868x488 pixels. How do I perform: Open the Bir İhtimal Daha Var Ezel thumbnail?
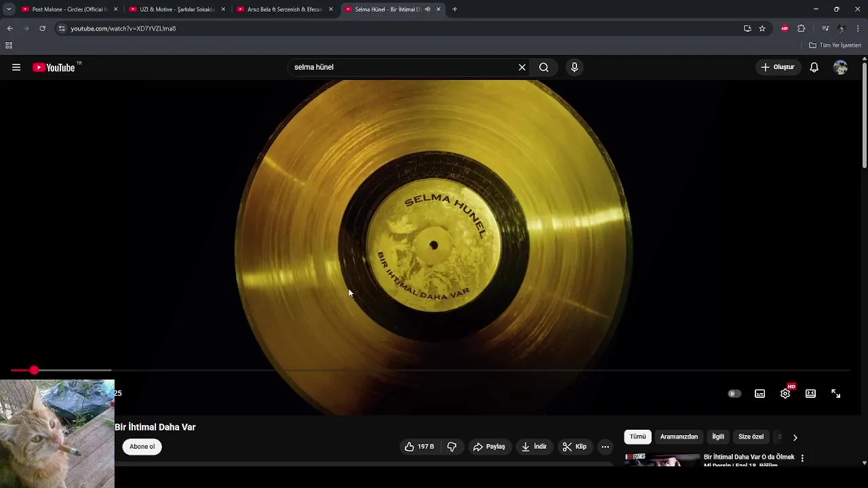662,460
